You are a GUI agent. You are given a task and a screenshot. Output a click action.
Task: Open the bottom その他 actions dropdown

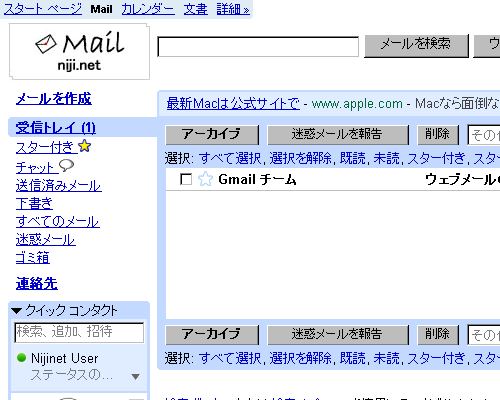pyautogui.click(x=484, y=335)
